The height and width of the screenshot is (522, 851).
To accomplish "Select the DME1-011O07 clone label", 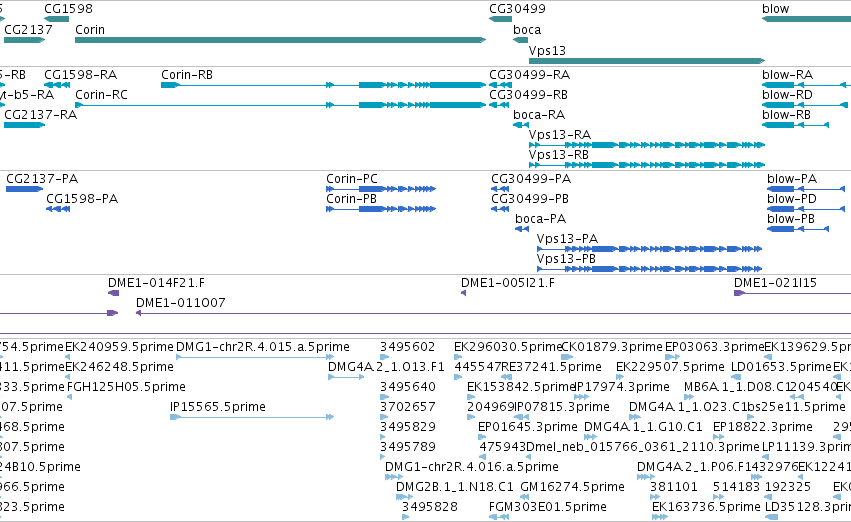I will click(181, 303).
